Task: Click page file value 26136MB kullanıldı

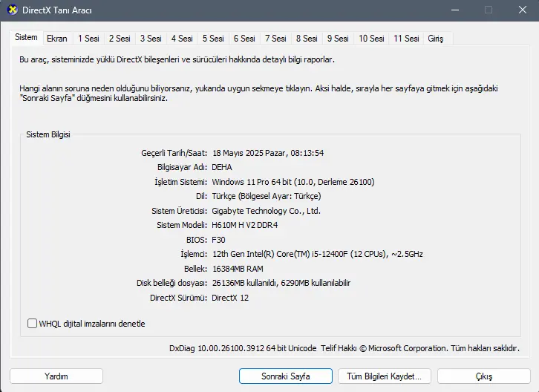Action: [244, 283]
